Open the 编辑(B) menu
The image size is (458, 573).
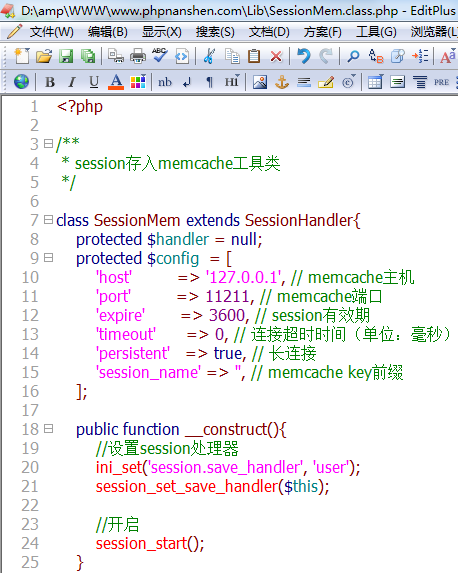[107, 32]
